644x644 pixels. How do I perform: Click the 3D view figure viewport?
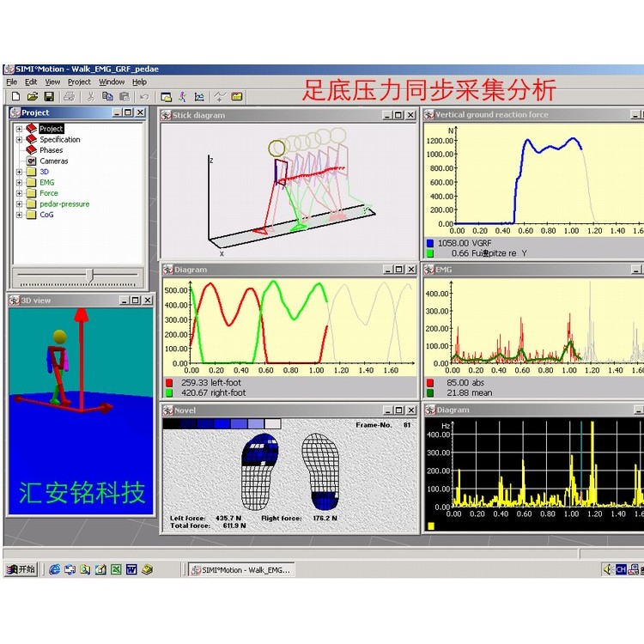(81, 411)
